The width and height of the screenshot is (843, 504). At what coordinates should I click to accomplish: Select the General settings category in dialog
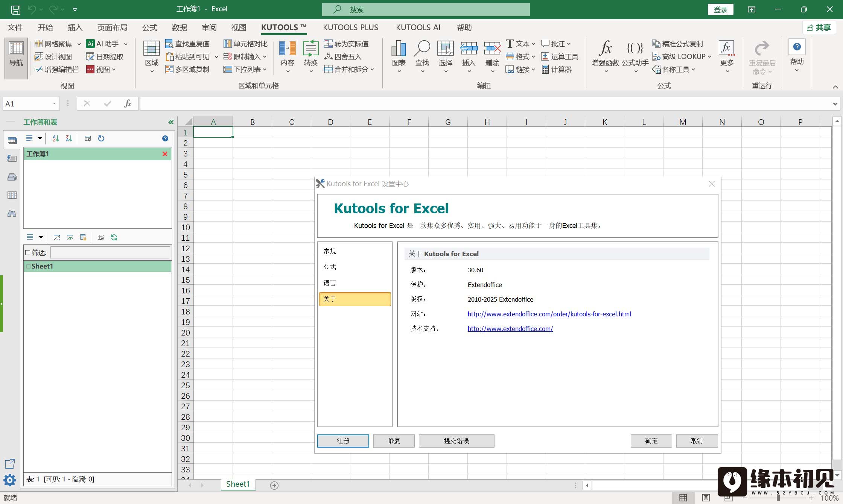[355, 251]
